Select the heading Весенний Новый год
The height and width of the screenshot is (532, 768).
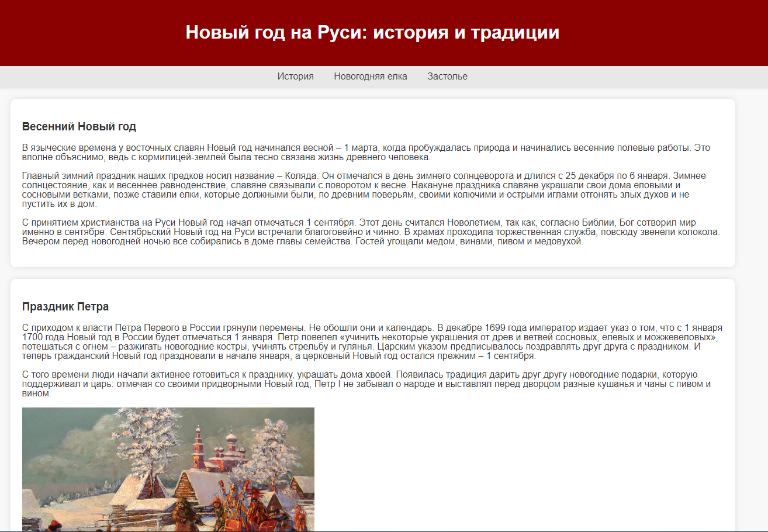pyautogui.click(x=79, y=126)
